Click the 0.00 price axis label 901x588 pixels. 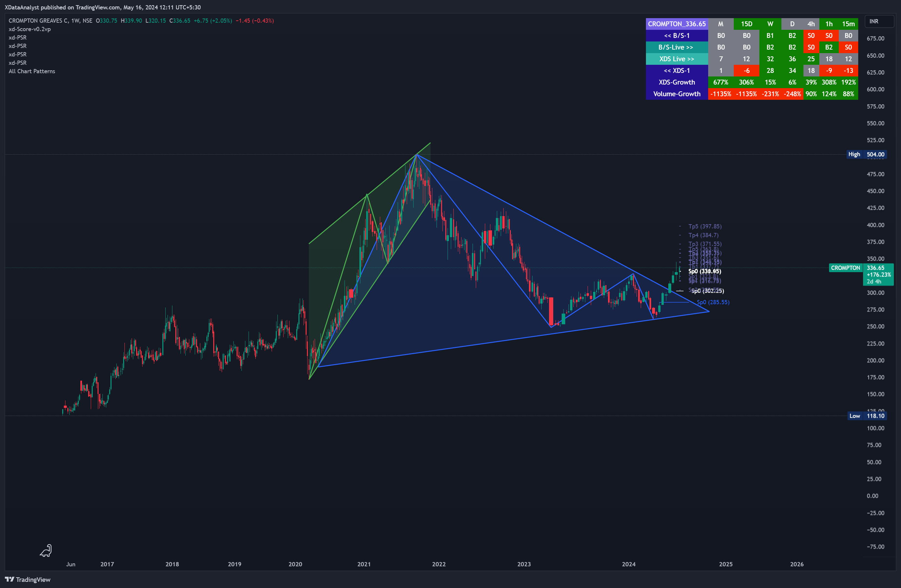(x=872, y=496)
